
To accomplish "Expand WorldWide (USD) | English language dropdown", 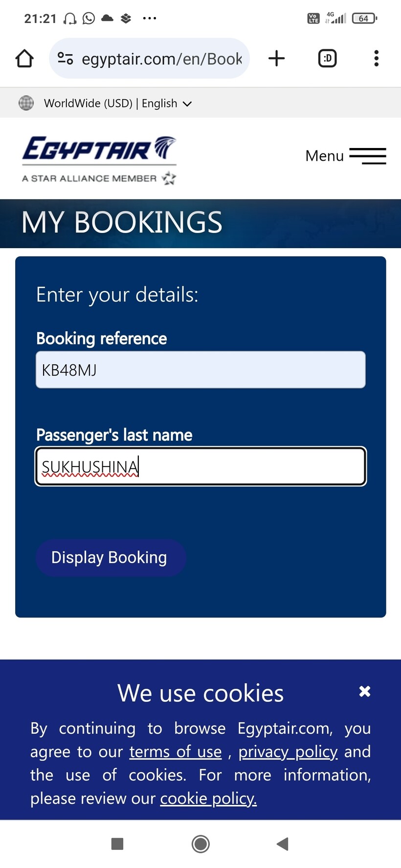I will (x=117, y=104).
